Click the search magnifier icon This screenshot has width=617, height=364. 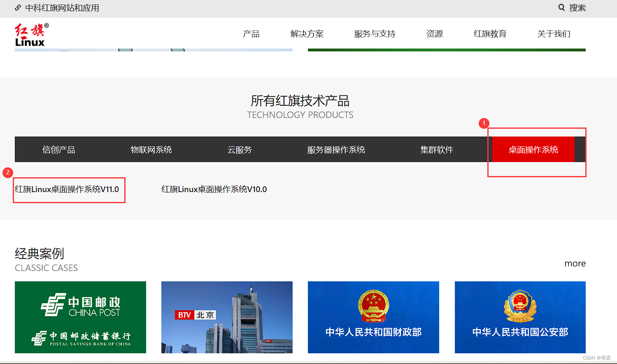[561, 7]
